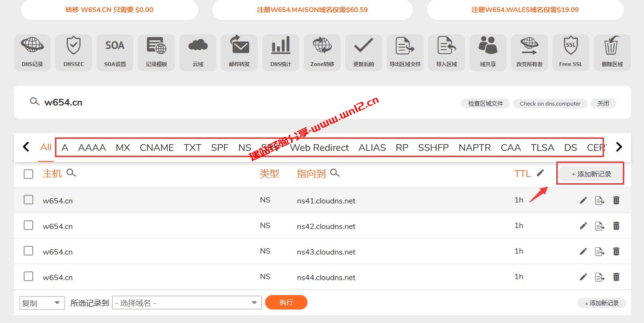
Task: Switch to the CNAME records tab
Action: click(x=157, y=148)
